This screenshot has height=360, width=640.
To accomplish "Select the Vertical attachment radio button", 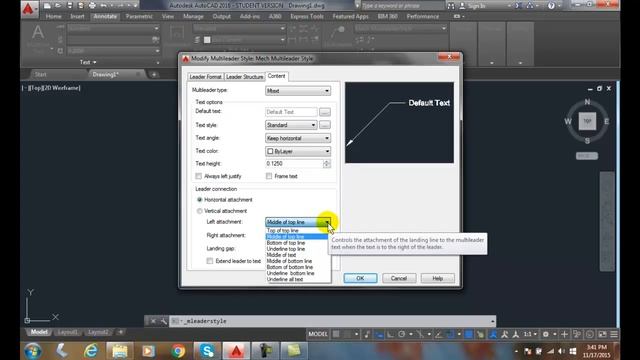I will click(x=200, y=211).
